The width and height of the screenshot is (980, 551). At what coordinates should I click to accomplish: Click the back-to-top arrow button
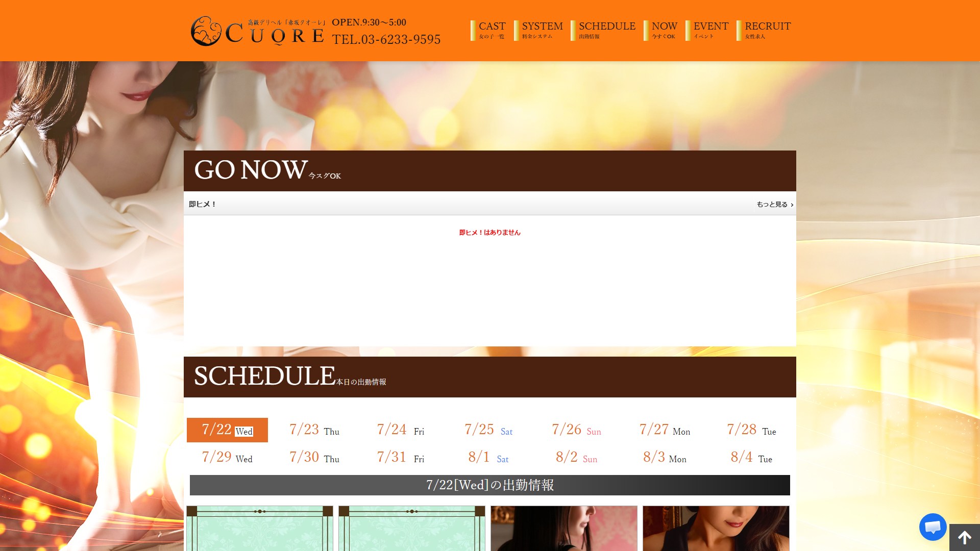(x=965, y=538)
